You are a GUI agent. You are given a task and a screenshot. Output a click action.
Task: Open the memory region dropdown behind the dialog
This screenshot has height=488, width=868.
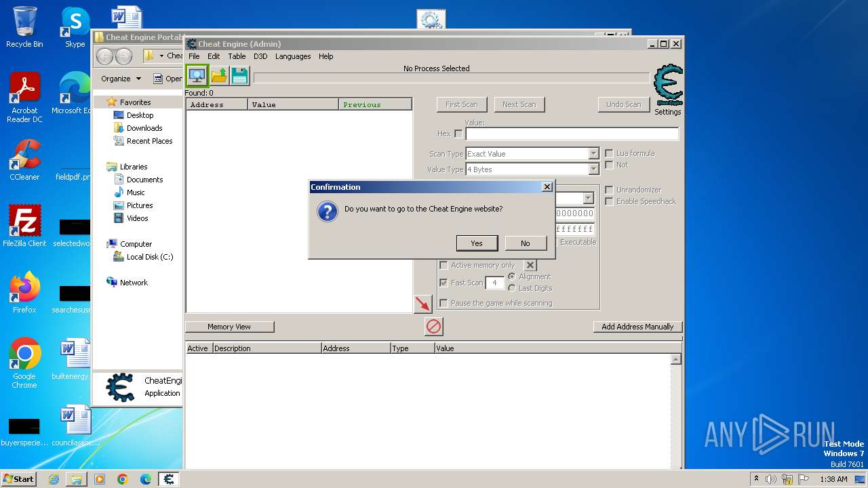(x=588, y=199)
